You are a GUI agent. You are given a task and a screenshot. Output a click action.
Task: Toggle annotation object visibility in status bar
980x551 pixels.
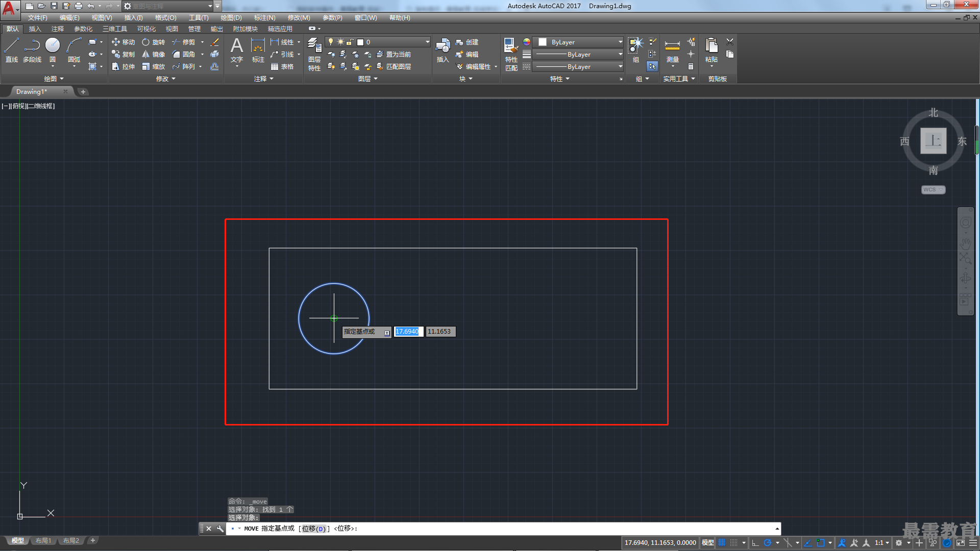click(842, 543)
